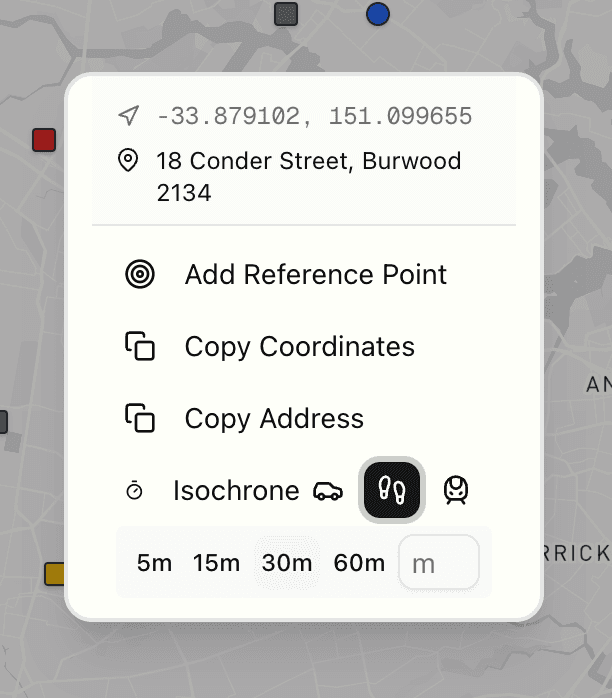Set isochrone time to 5m
Viewport: 612px width, 698px height.
(x=154, y=563)
